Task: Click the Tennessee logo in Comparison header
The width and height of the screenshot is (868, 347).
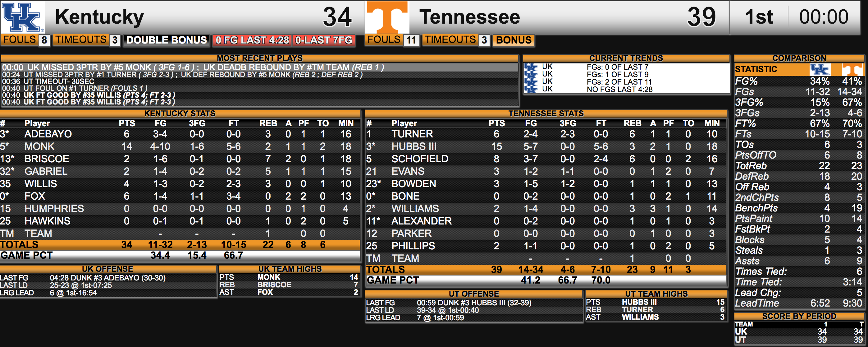Action: coord(852,69)
